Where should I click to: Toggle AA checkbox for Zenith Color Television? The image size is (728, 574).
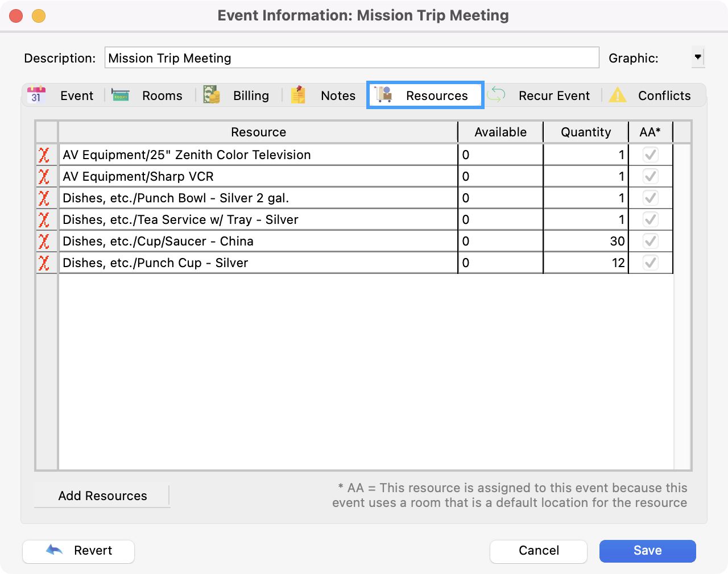click(x=650, y=155)
